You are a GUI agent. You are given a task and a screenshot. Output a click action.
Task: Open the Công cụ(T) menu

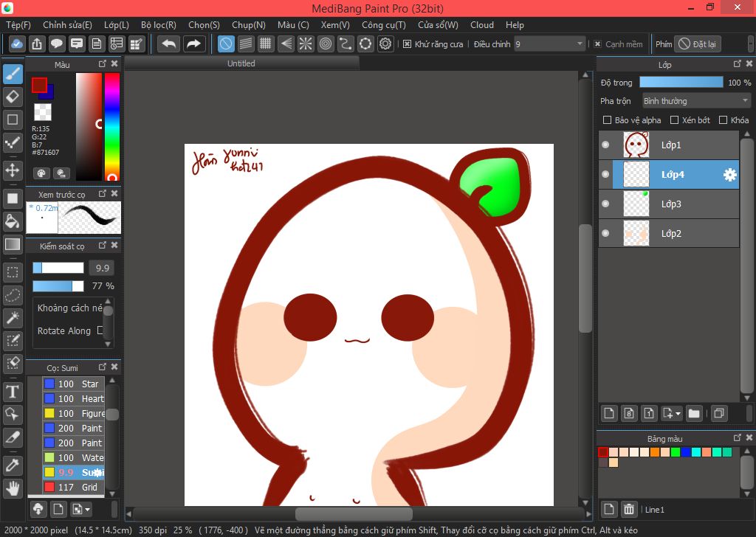click(383, 25)
